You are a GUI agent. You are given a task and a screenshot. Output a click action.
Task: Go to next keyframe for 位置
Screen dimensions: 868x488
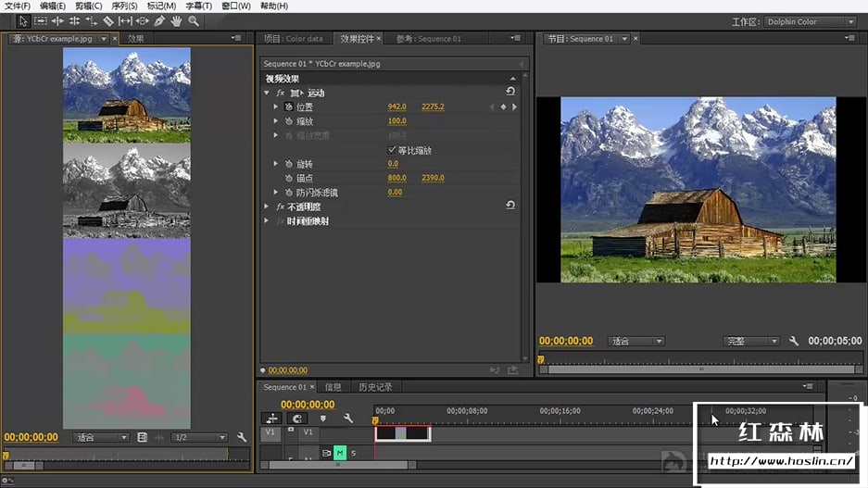[515, 106]
